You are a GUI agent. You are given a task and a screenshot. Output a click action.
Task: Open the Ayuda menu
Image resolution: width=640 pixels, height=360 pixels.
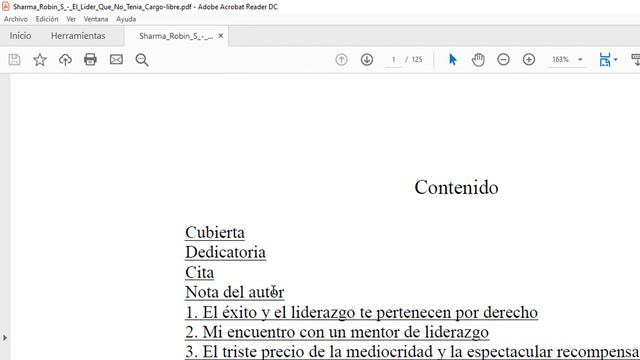(x=126, y=19)
